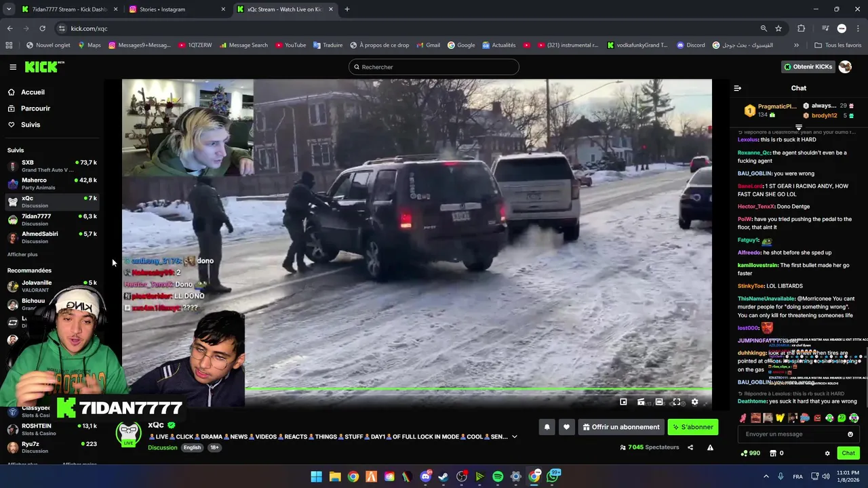Open AhmedSabiri channel in sidebar
Viewport: 868px width, 488px height.
pyautogui.click(x=52, y=237)
